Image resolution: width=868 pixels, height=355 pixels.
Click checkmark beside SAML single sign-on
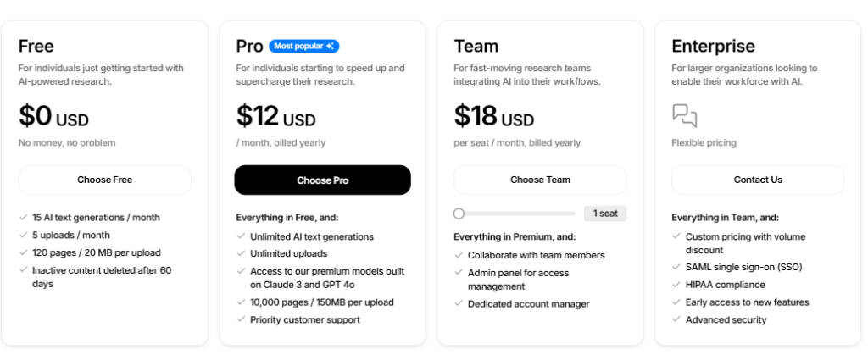(x=676, y=267)
